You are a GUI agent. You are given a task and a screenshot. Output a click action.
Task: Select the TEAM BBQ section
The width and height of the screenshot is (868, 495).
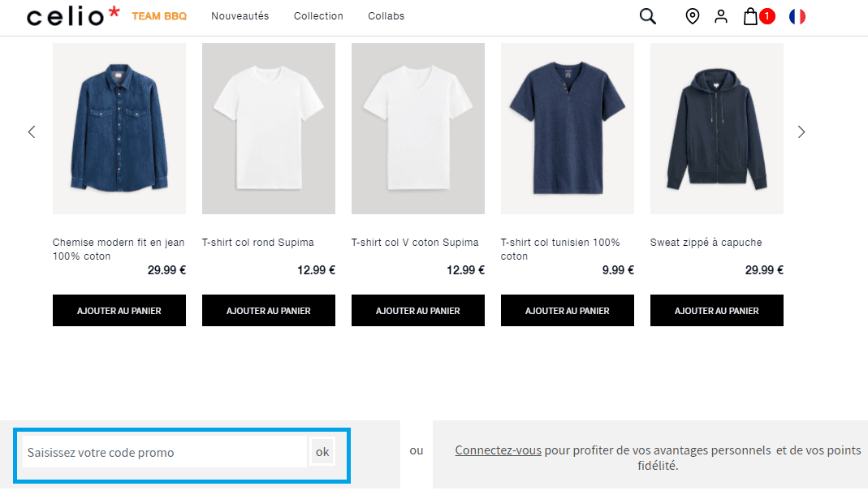(159, 15)
